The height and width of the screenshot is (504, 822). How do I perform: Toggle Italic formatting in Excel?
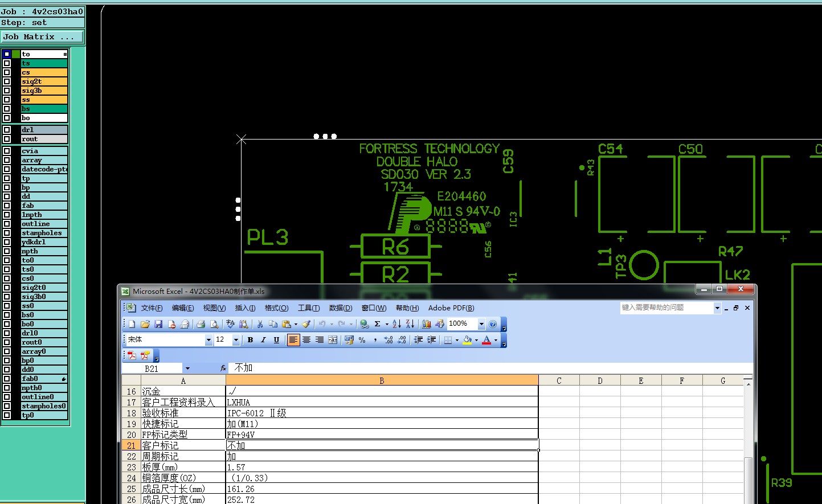263,340
